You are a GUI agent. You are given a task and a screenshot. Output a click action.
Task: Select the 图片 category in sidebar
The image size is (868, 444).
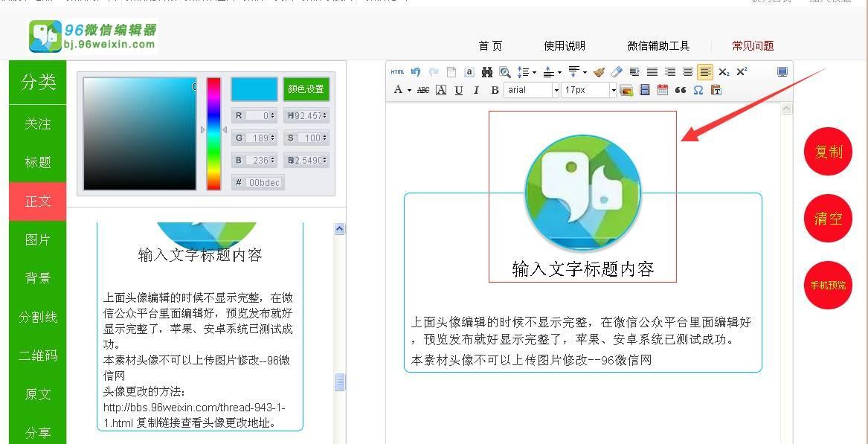(38, 239)
